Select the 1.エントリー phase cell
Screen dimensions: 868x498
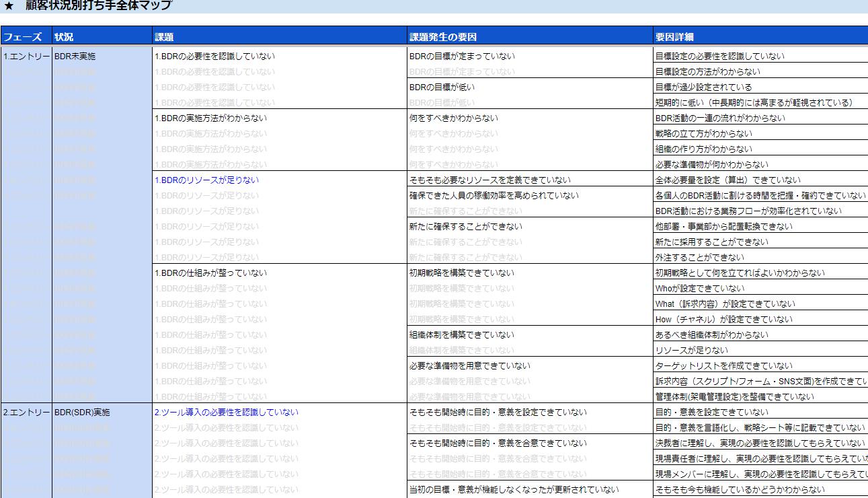[x=26, y=57]
